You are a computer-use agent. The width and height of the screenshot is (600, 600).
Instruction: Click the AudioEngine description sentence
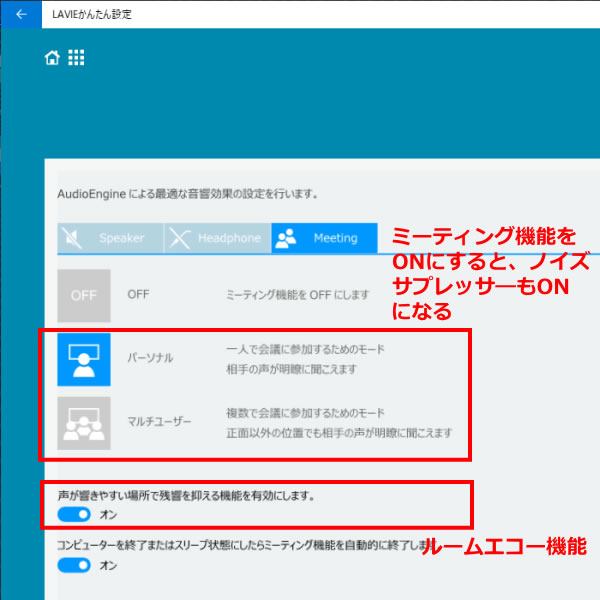(x=188, y=194)
